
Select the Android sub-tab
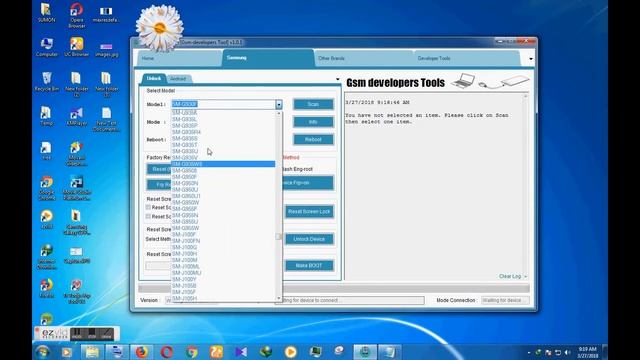(x=178, y=79)
